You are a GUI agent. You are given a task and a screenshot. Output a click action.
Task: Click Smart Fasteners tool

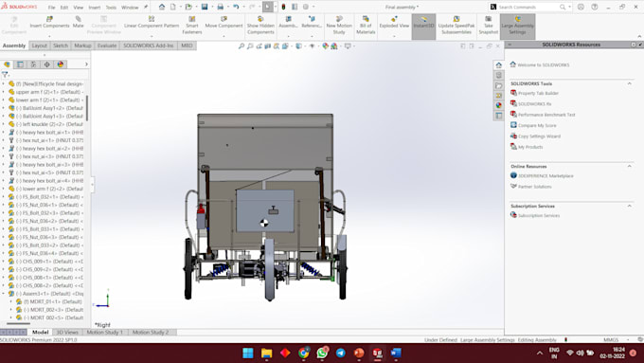tap(192, 25)
